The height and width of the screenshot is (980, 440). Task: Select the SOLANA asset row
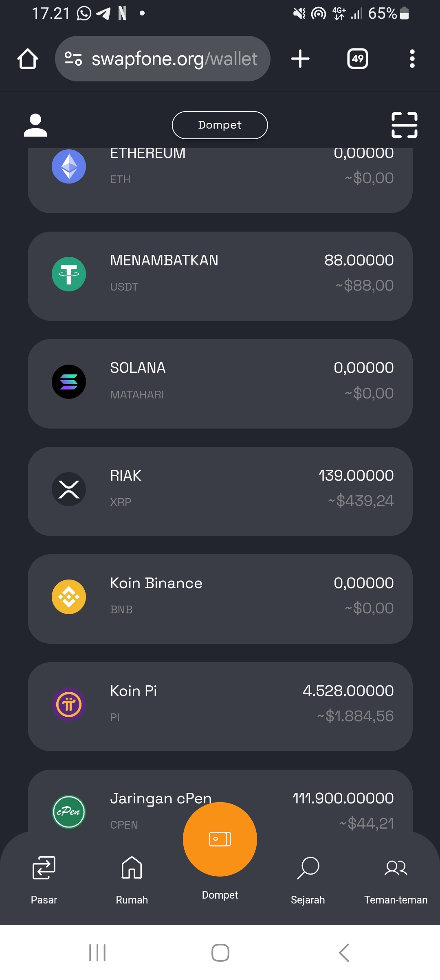click(220, 383)
